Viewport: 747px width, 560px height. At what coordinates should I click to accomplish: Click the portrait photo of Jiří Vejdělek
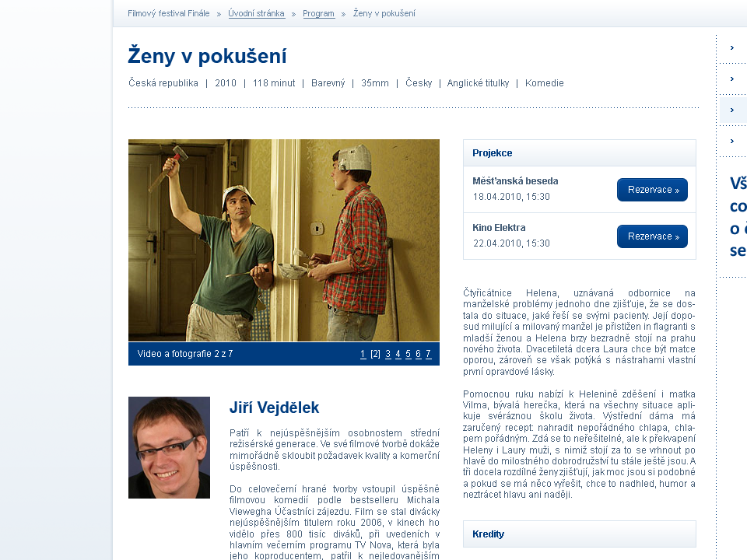[x=169, y=447]
